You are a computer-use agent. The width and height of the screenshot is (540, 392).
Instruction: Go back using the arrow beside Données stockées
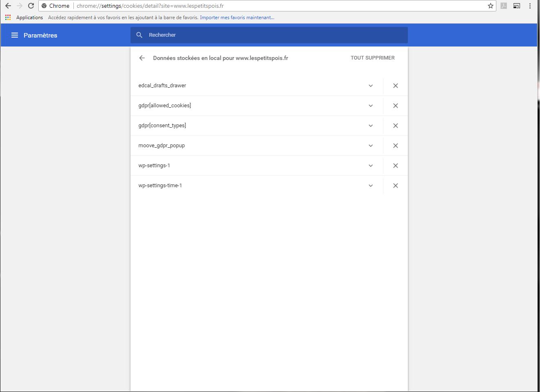point(142,58)
